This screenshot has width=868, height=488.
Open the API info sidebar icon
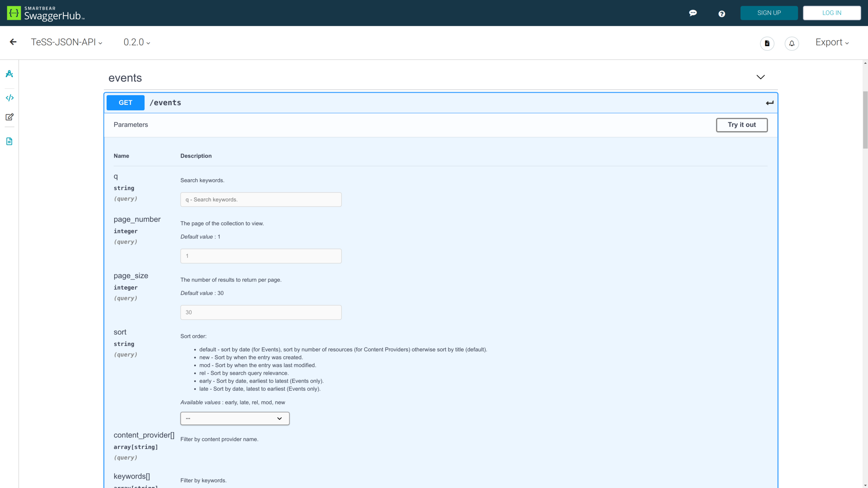pos(9,74)
